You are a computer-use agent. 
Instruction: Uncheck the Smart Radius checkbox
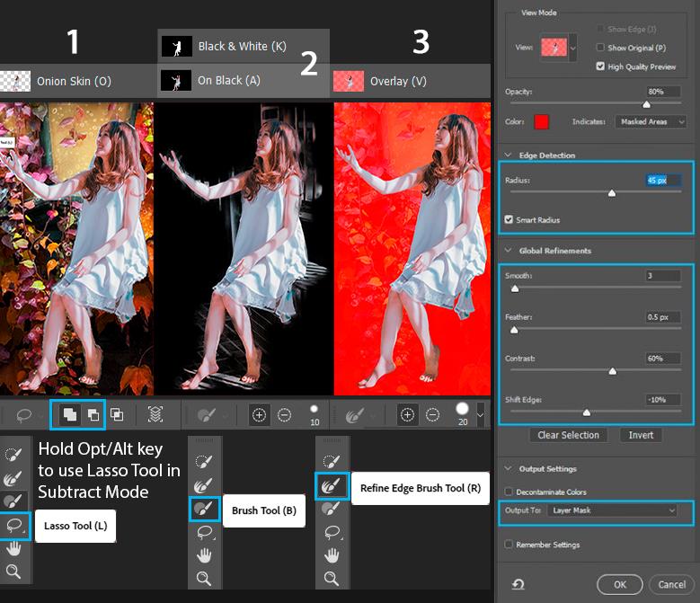point(510,219)
